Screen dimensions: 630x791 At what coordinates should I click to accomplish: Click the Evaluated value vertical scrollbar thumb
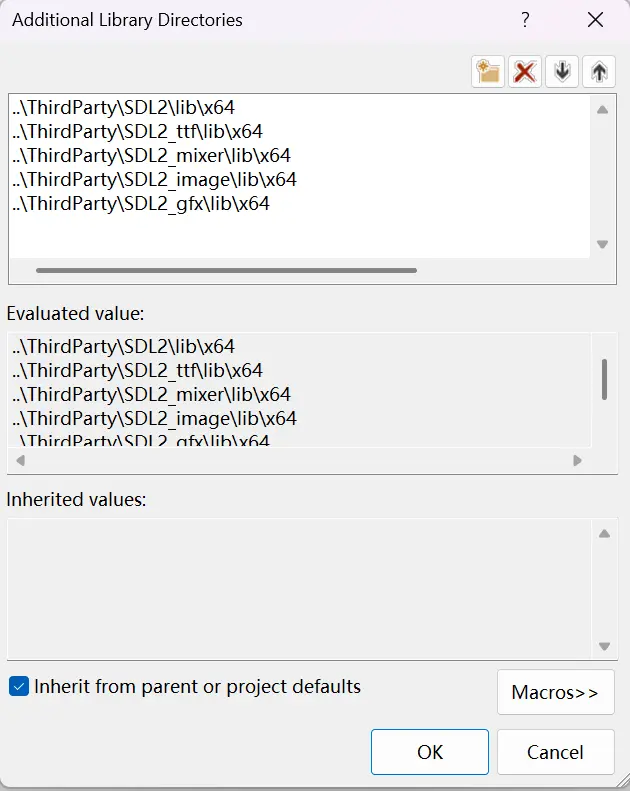604,379
